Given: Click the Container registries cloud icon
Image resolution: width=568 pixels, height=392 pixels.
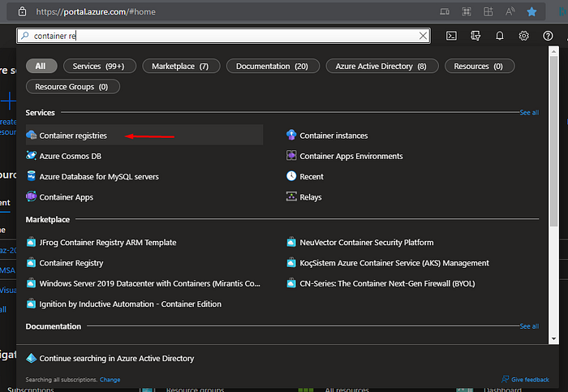Looking at the screenshot, I should 32,136.
